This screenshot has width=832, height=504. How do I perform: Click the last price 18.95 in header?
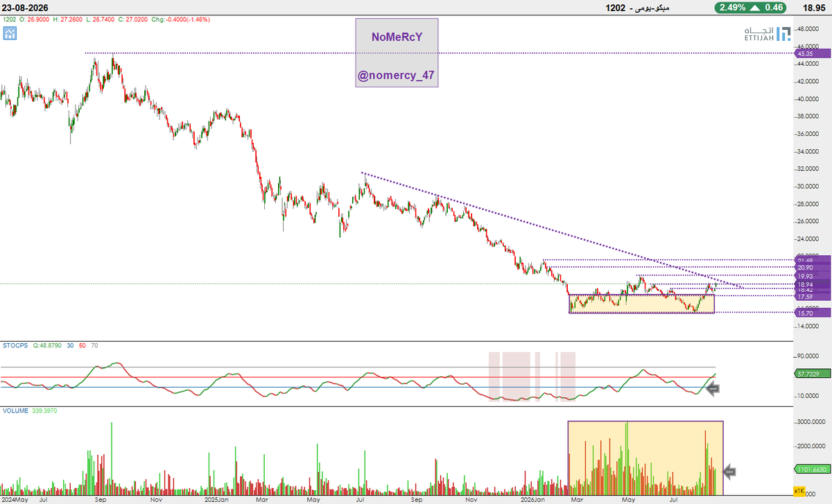click(813, 8)
